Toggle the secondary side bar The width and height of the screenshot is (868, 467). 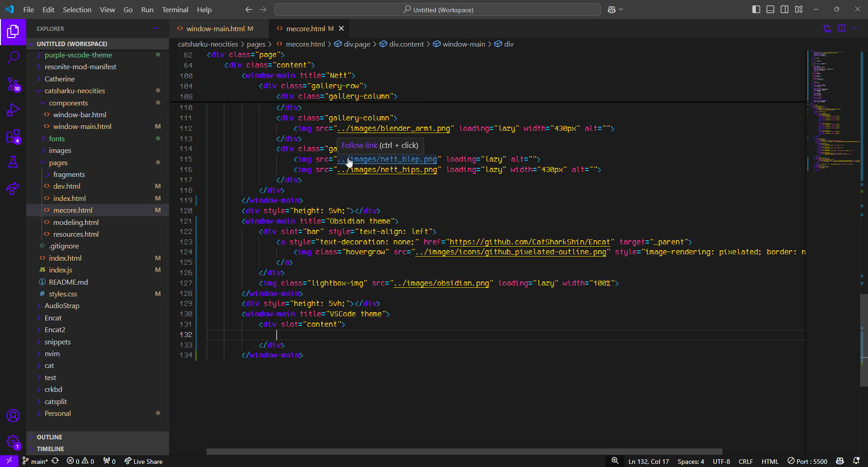(785, 10)
